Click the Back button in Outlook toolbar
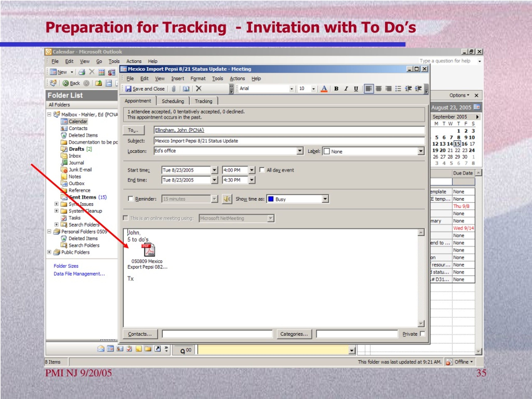 coord(71,83)
